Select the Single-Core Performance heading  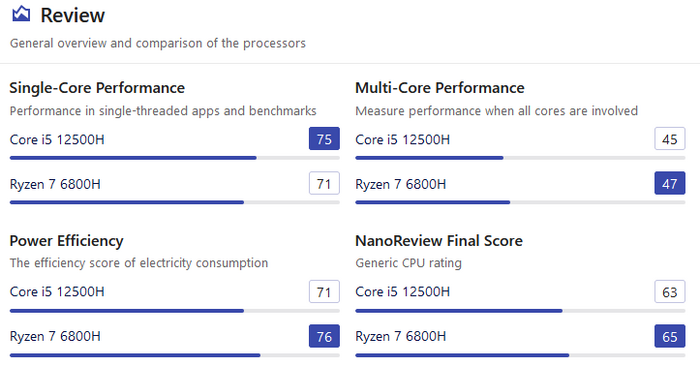[97, 88]
